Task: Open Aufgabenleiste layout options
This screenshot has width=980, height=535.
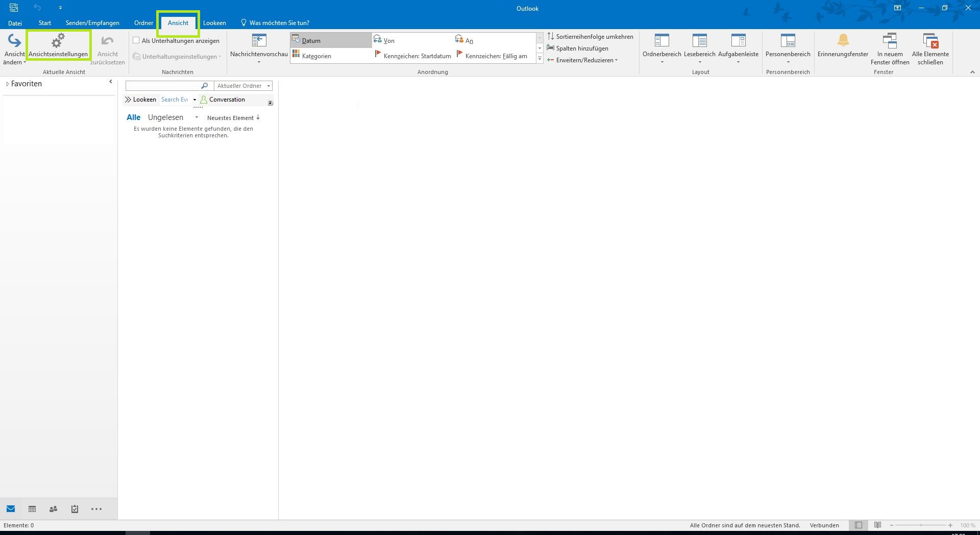Action: pos(738,49)
